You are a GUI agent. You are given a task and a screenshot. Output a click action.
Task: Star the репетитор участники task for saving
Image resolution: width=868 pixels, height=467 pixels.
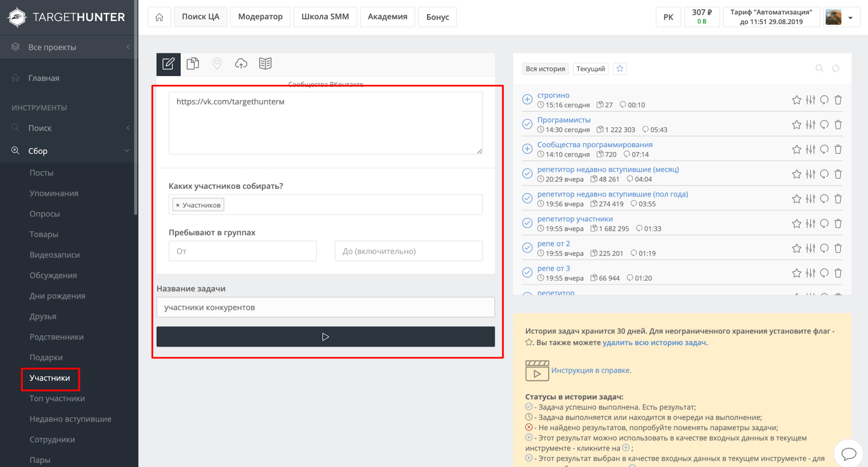point(796,224)
